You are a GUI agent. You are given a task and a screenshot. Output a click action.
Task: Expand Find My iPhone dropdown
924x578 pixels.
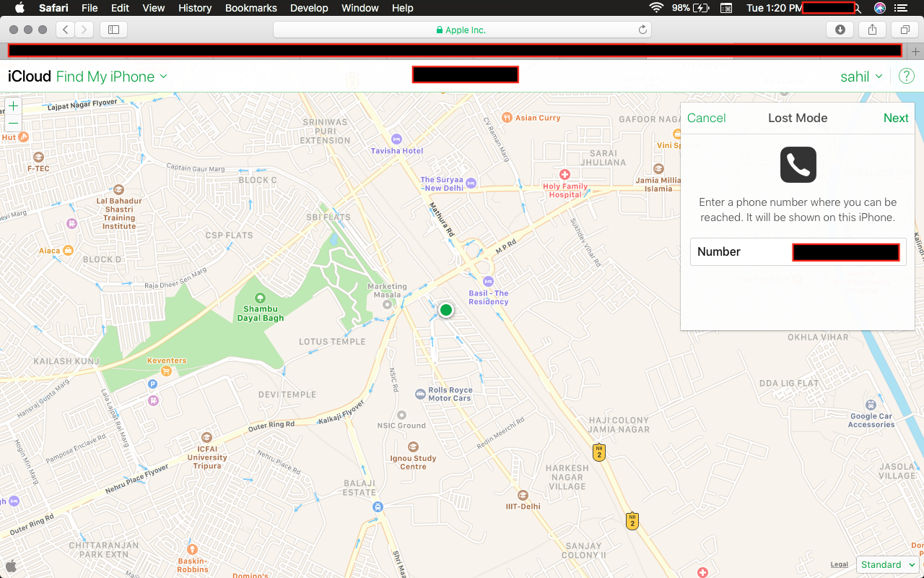point(112,77)
